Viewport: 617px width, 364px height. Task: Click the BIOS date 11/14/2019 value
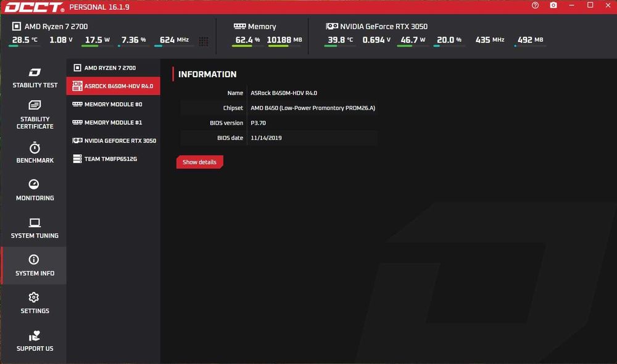(266, 138)
